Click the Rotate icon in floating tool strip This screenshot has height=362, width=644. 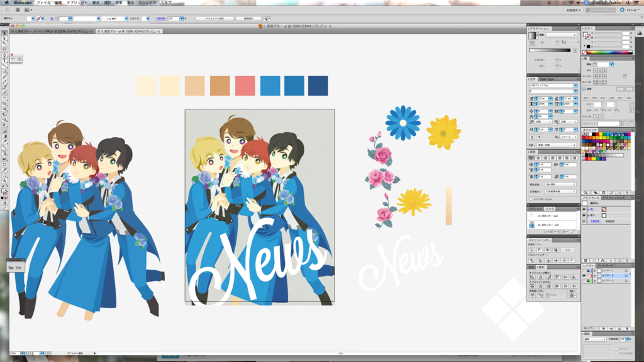coord(13,60)
